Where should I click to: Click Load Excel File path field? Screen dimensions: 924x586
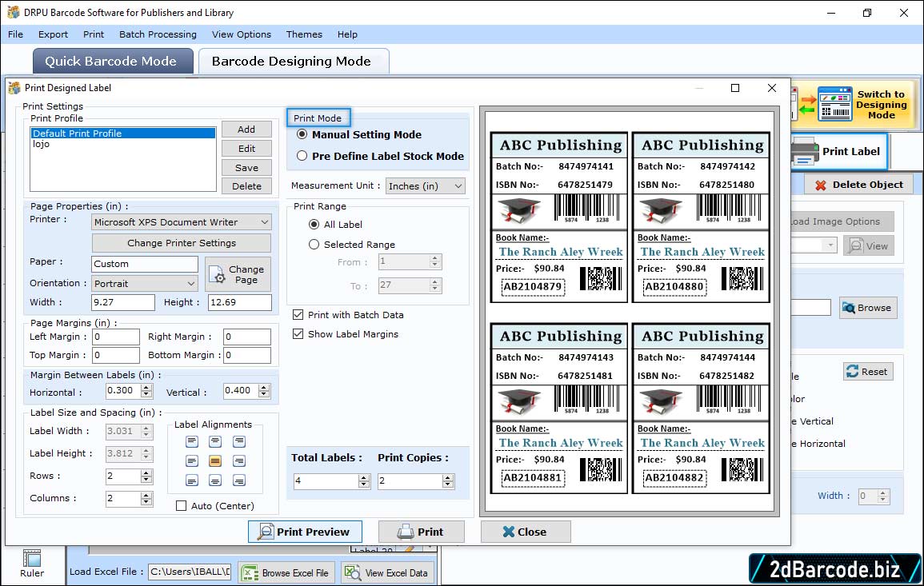coord(189,572)
